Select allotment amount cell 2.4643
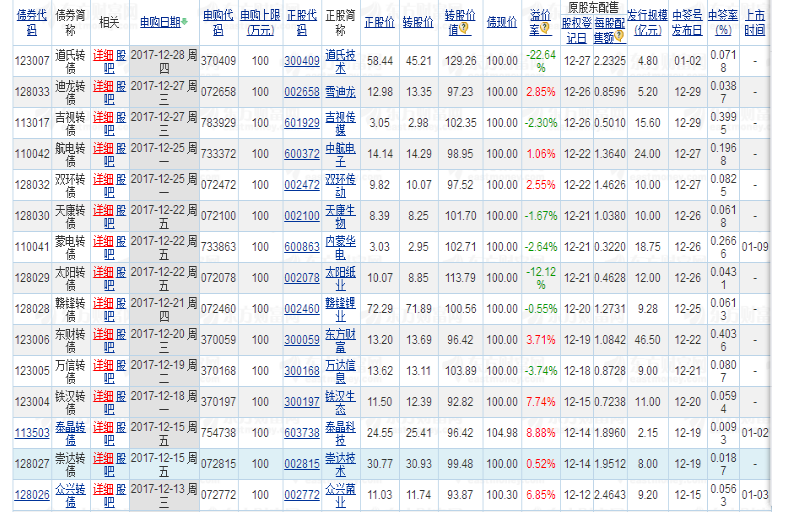793x529 pixels. click(609, 495)
